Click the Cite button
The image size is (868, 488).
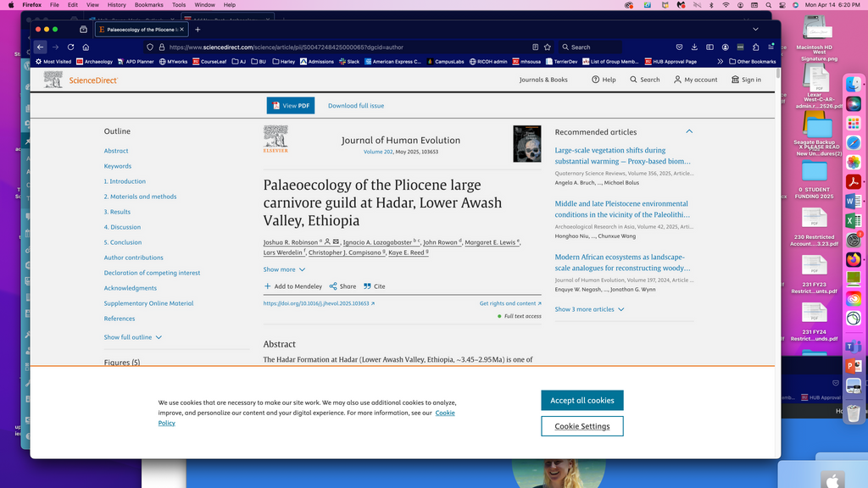374,286
